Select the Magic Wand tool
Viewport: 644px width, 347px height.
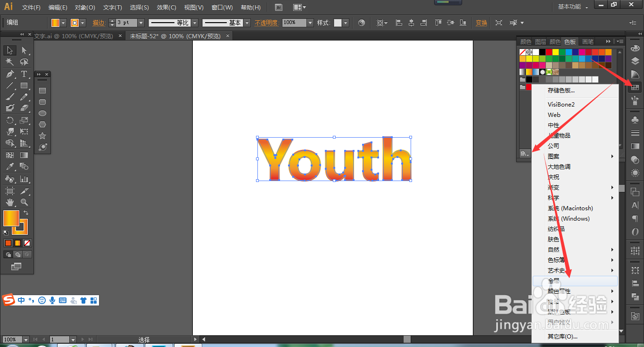click(x=10, y=62)
